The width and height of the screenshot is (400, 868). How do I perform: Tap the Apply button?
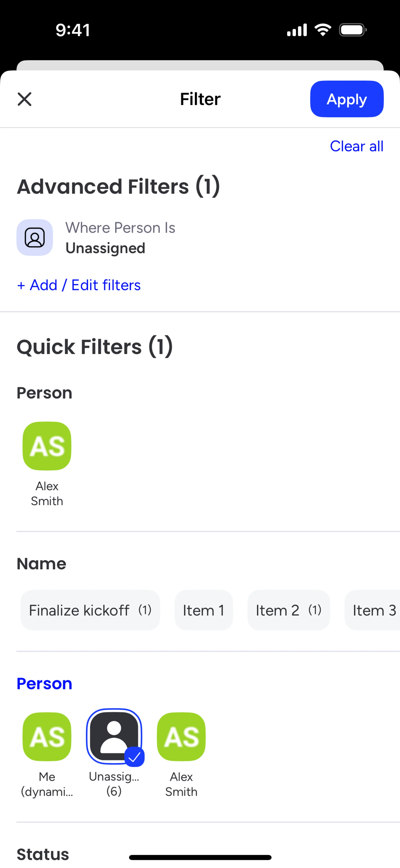346,99
